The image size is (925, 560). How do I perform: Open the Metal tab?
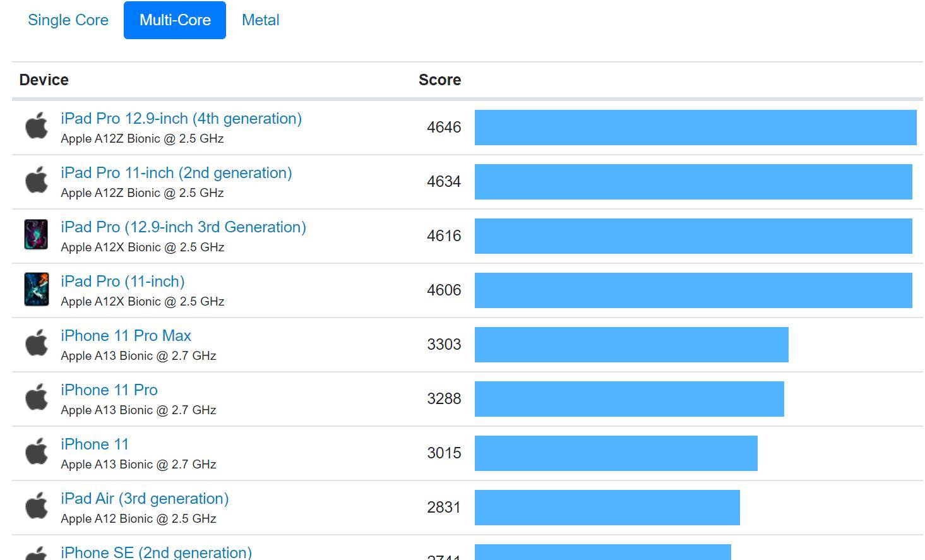click(x=261, y=20)
